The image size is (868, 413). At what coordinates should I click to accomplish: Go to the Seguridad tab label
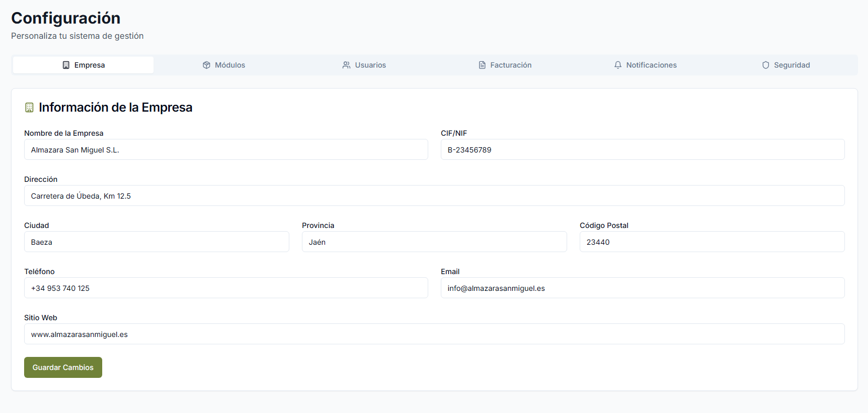coord(791,65)
